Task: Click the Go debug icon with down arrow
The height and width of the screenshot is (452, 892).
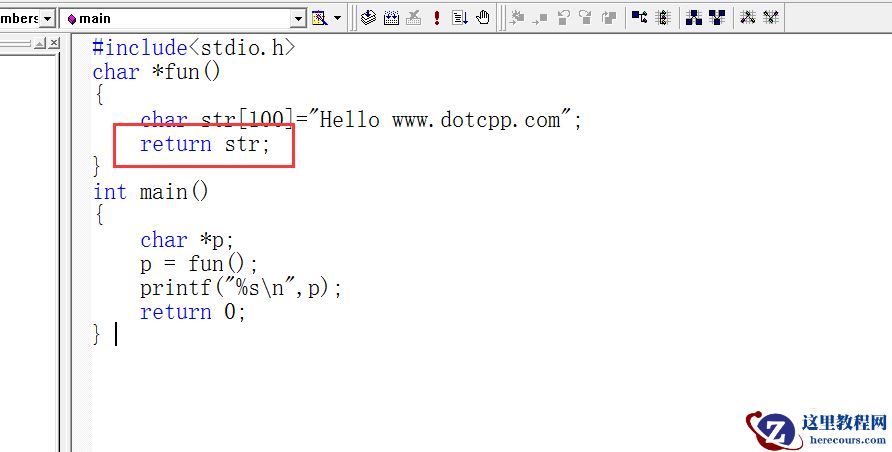Action: tap(460, 18)
